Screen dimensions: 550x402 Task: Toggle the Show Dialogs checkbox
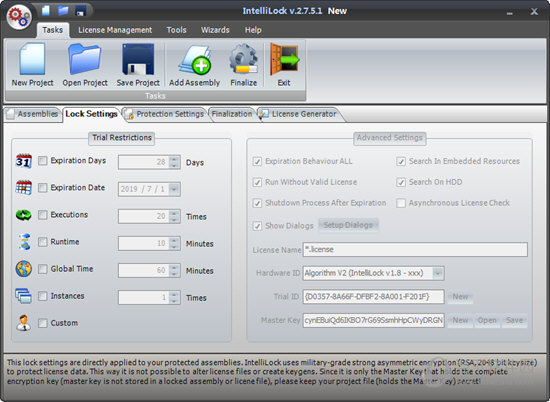click(x=257, y=226)
